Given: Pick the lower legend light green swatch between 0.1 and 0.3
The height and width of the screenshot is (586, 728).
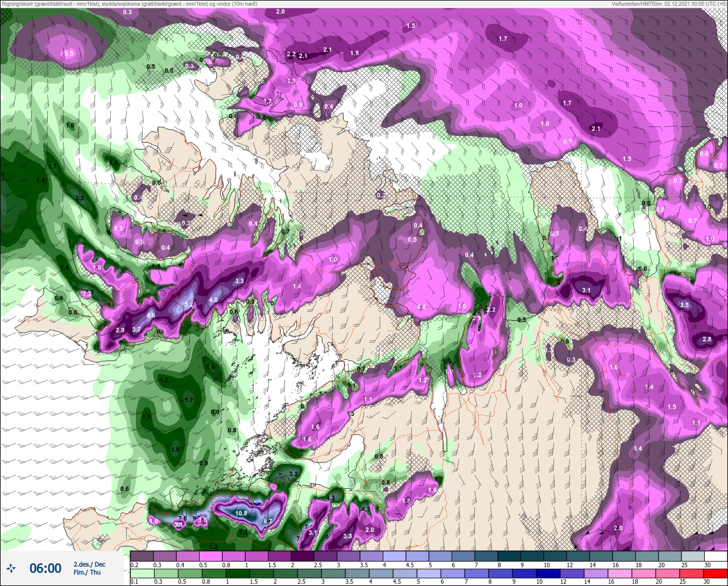Looking at the screenshot, I should 142,573.
